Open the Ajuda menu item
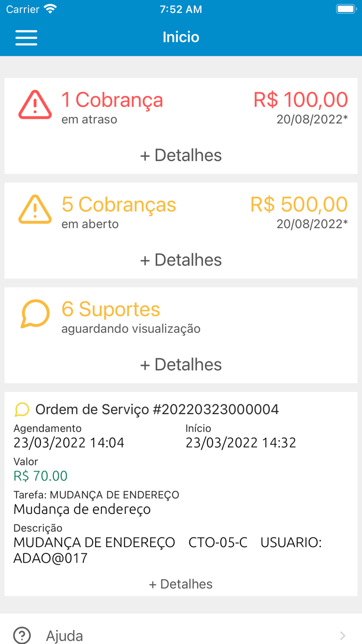The height and width of the screenshot is (644, 362). pyautogui.click(x=64, y=636)
